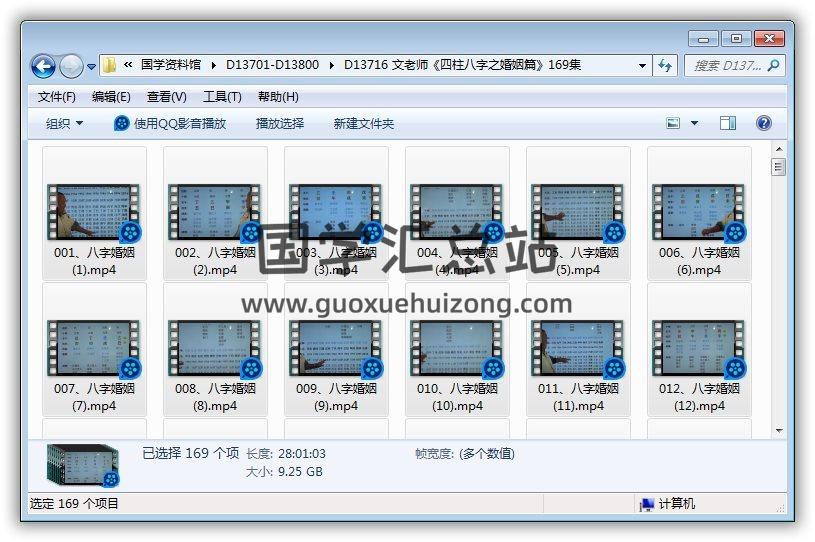Click the 播放选择 toolbar button
This screenshot has height=542, width=815.
pyautogui.click(x=280, y=123)
